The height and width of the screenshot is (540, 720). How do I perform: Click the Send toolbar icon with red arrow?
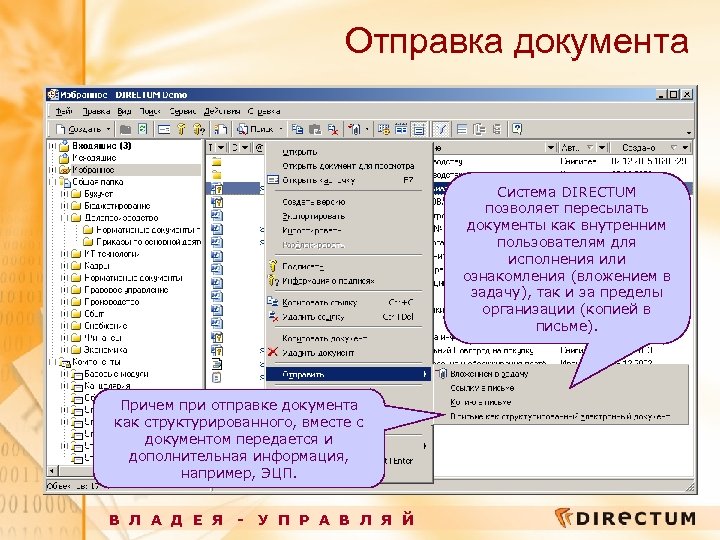coord(354,129)
